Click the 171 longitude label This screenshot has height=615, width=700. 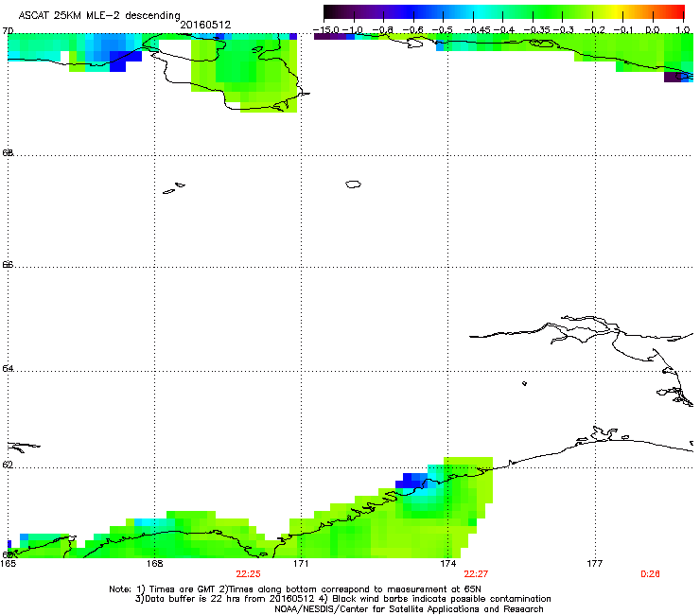pos(301,564)
